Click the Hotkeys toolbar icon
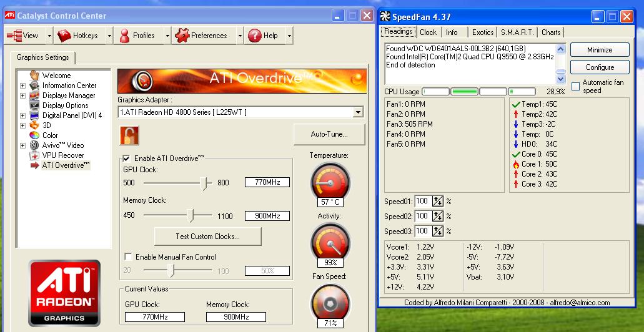644x332 pixels. click(64, 36)
